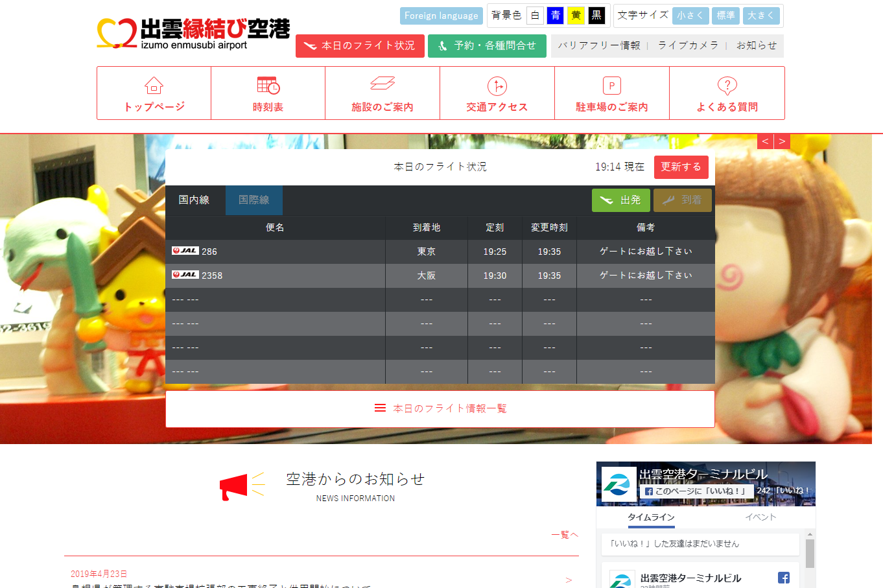Image resolution: width=883 pixels, height=588 pixels.
Task: Expand news item with > chevron
Action: [569, 580]
